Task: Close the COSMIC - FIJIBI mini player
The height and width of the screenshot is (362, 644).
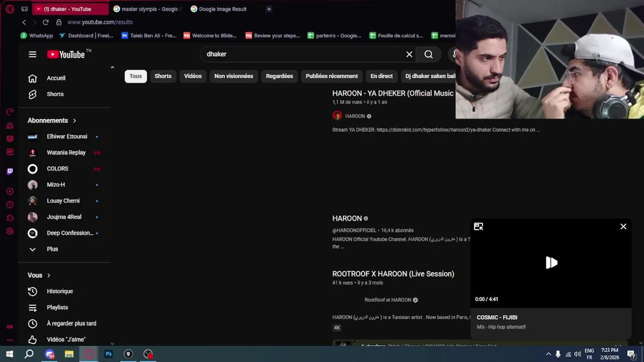Action: 623,227
